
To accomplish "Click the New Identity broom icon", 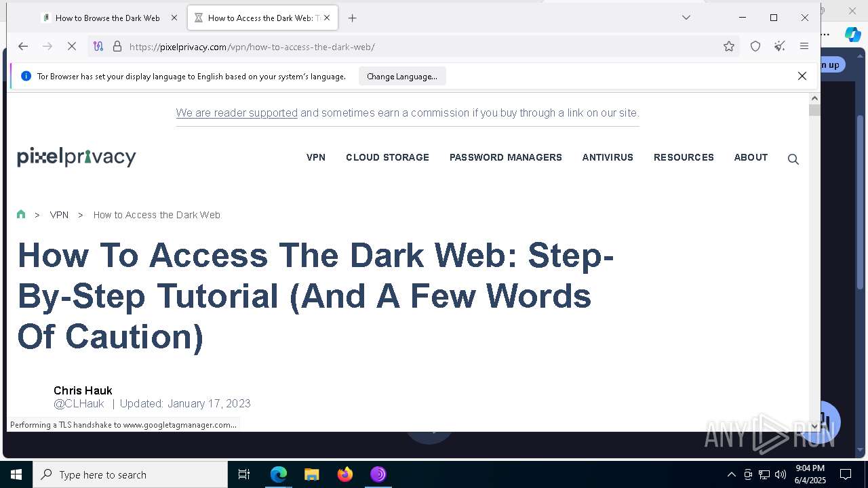I will (780, 46).
